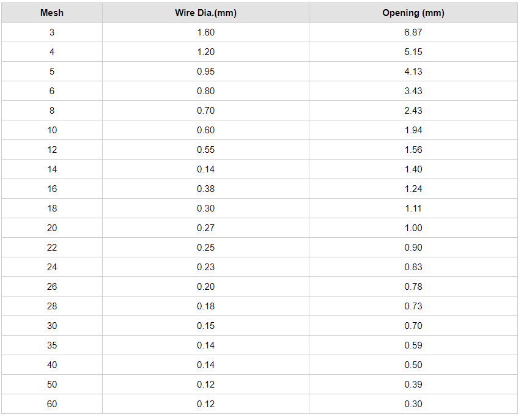This screenshot has width=524, height=420.
Task: Click wire diameter value 1.60
Action: [x=205, y=32]
